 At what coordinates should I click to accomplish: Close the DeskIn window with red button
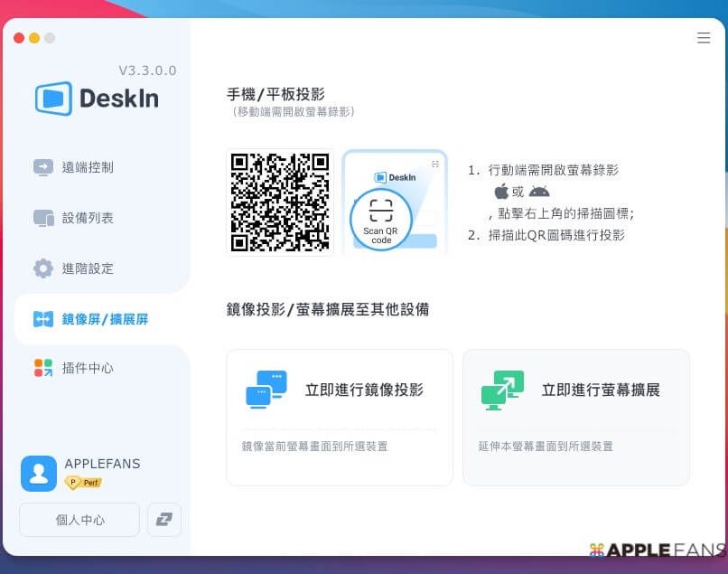[x=19, y=38]
